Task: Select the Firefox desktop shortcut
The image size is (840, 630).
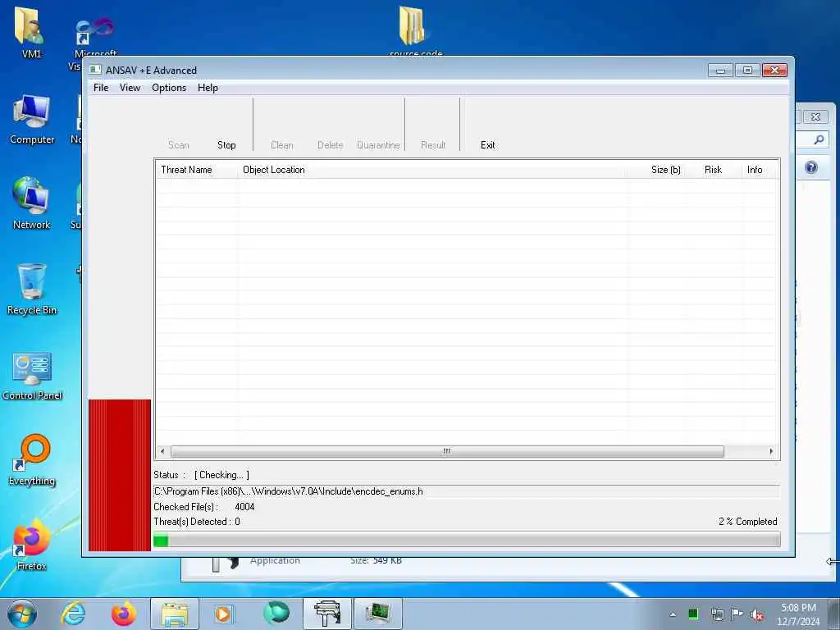Action: click(32, 546)
